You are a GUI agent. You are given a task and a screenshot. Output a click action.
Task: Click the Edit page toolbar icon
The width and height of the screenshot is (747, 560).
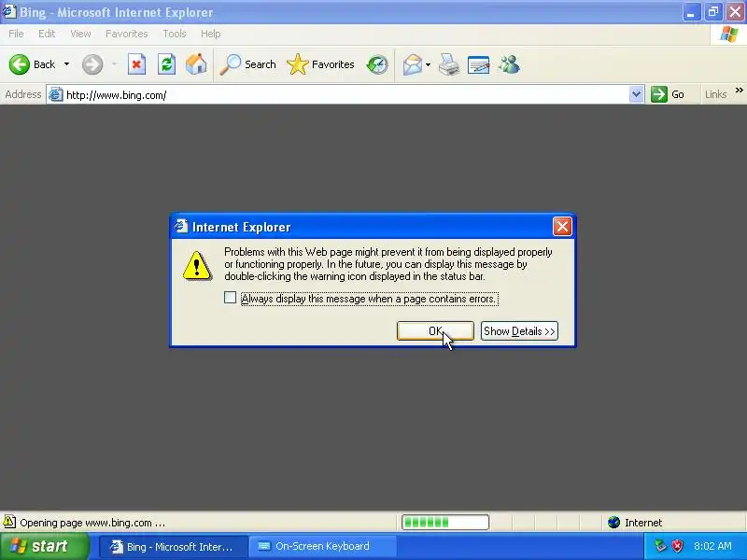(x=479, y=64)
